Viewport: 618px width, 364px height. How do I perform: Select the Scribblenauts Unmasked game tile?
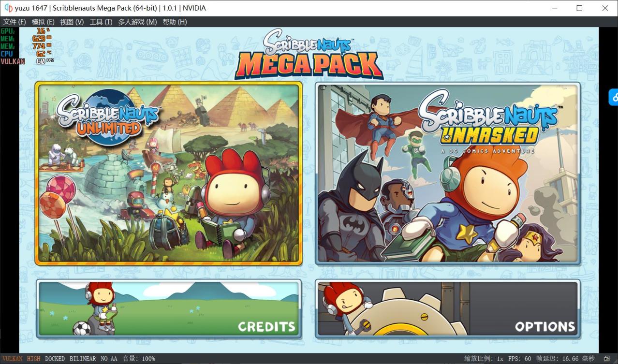coord(448,173)
